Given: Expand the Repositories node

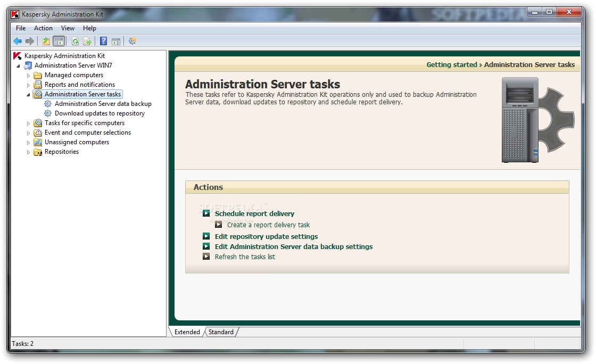Looking at the screenshot, I should pos(28,152).
